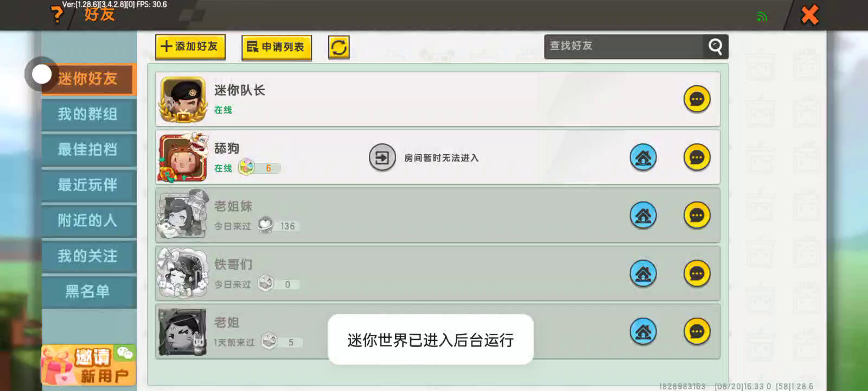868x391 pixels.
Task: Click the 查找好友 search field
Action: pyautogui.click(x=623, y=47)
